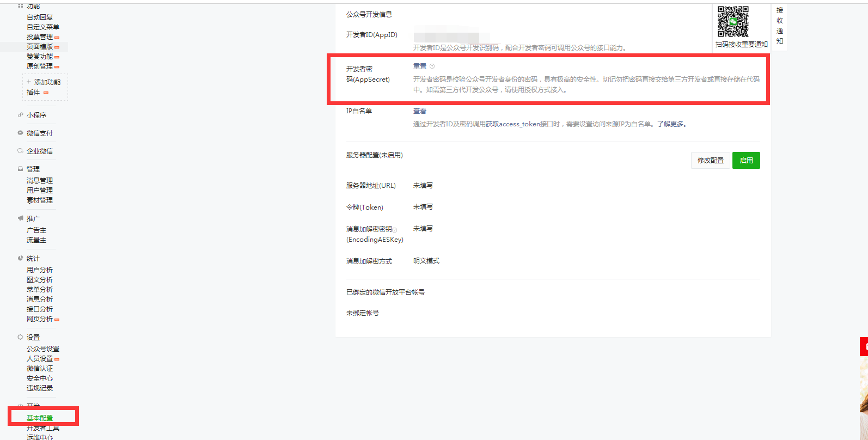View 网页分析 statistics
This screenshot has width=868, height=440.
[x=40, y=319]
